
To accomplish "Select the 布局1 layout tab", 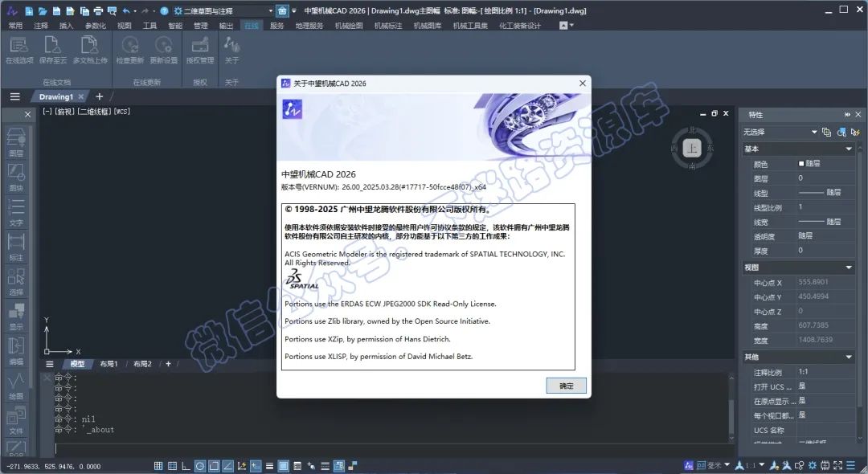I will (108, 364).
